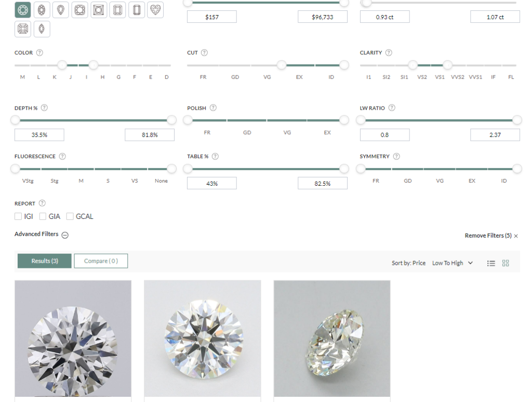Edit the minimum price input field
Screen dimensions: 532x402
point(211,16)
